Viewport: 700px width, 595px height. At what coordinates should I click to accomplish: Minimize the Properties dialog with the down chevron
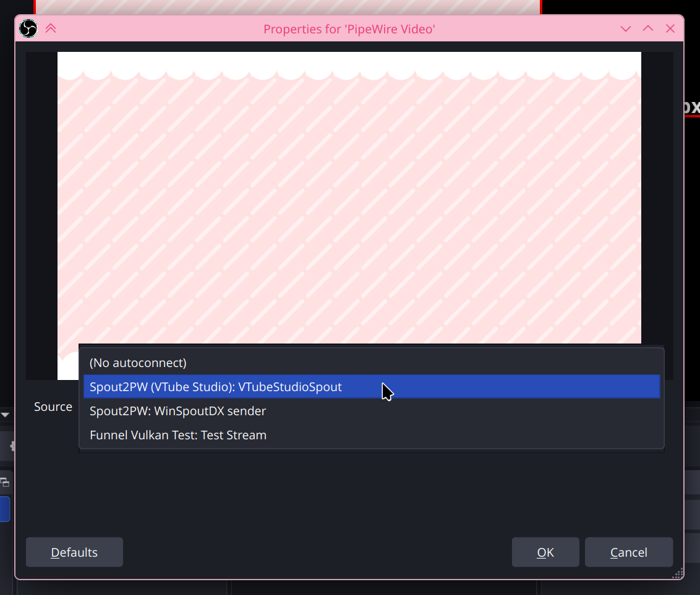click(x=626, y=29)
